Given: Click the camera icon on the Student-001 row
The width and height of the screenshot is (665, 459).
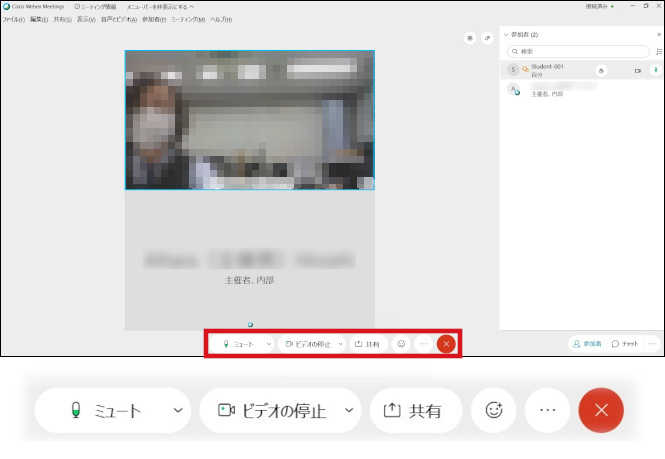Looking at the screenshot, I should pyautogui.click(x=638, y=71).
